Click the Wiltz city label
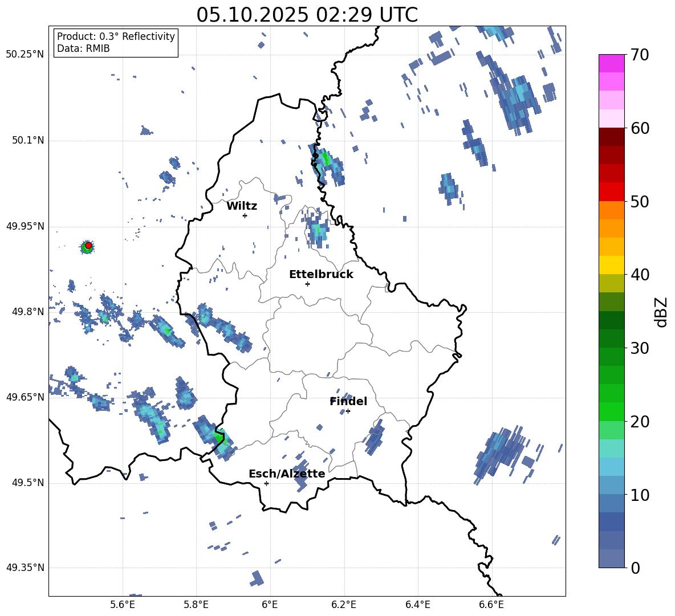This screenshot has height=616, width=675. 242,206
